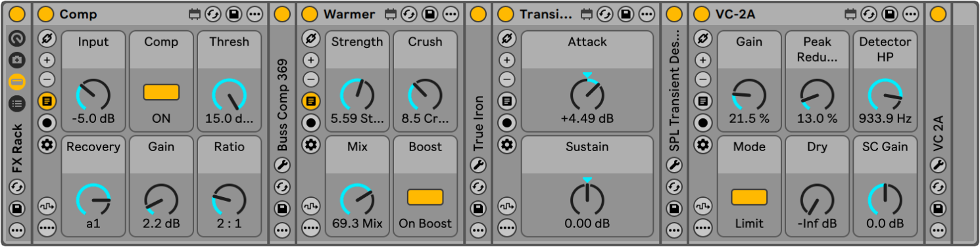The height and width of the screenshot is (247, 980).
Task: Click the plus button in the Transi... rack
Action: click(506, 60)
